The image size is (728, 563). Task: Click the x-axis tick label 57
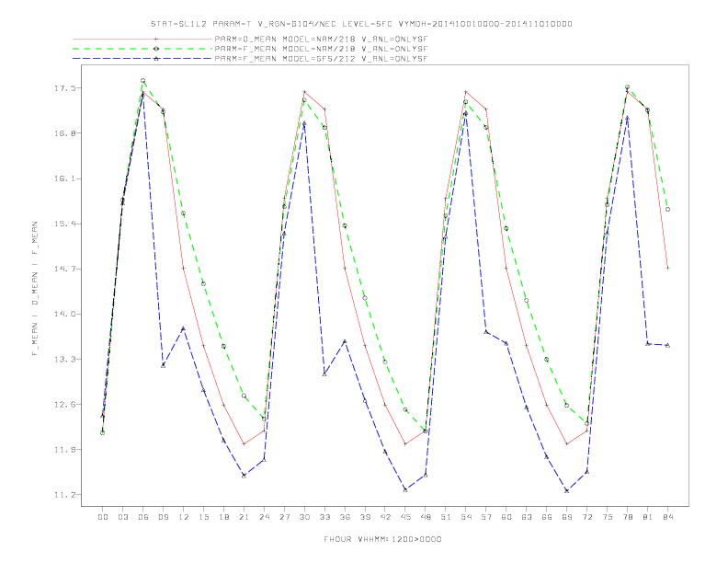click(x=486, y=517)
